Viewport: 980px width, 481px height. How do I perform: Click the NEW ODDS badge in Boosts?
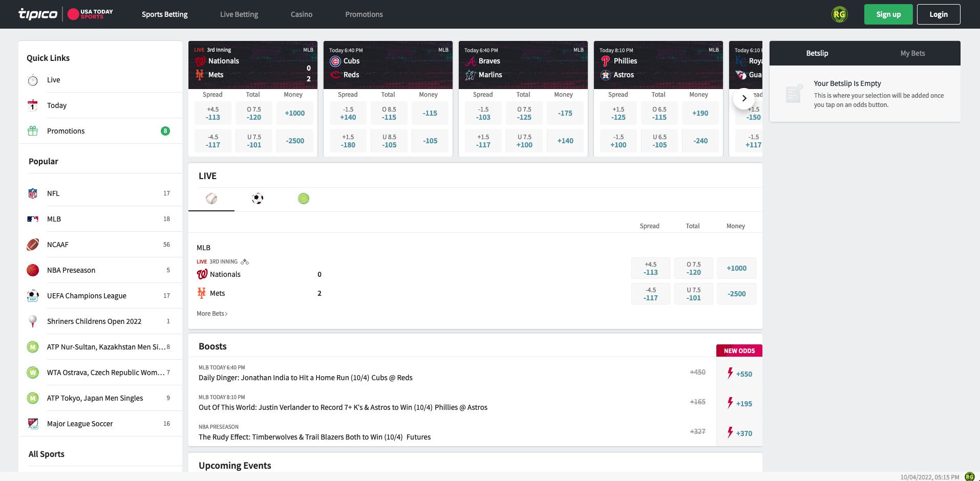tap(739, 351)
